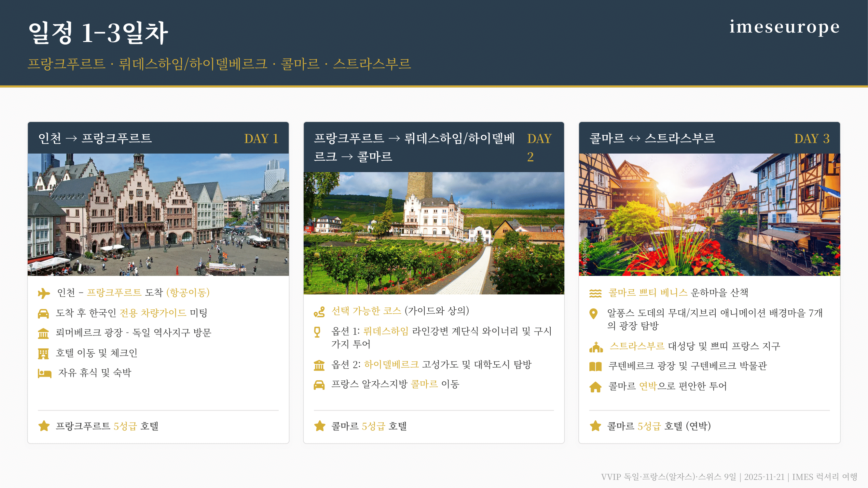
Task: Click the route icon beside 선택 가능한 코스
Action: coord(319,312)
